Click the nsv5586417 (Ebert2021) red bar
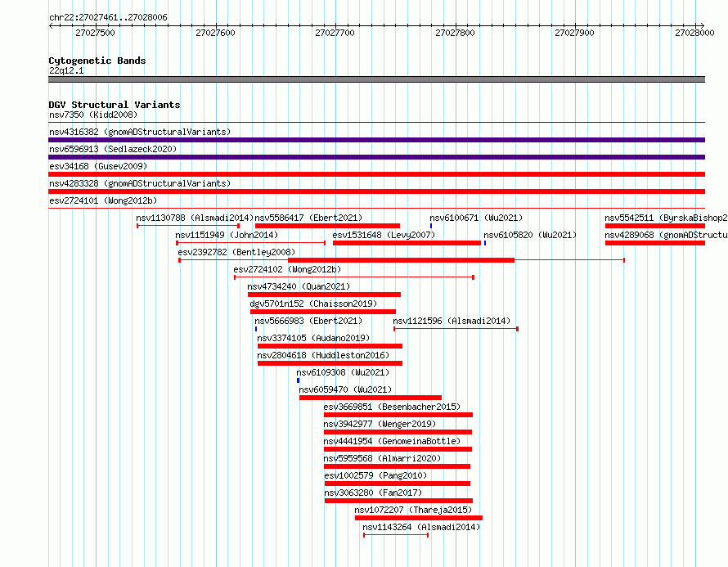Viewport: 728px width, 567px height. (x=327, y=226)
